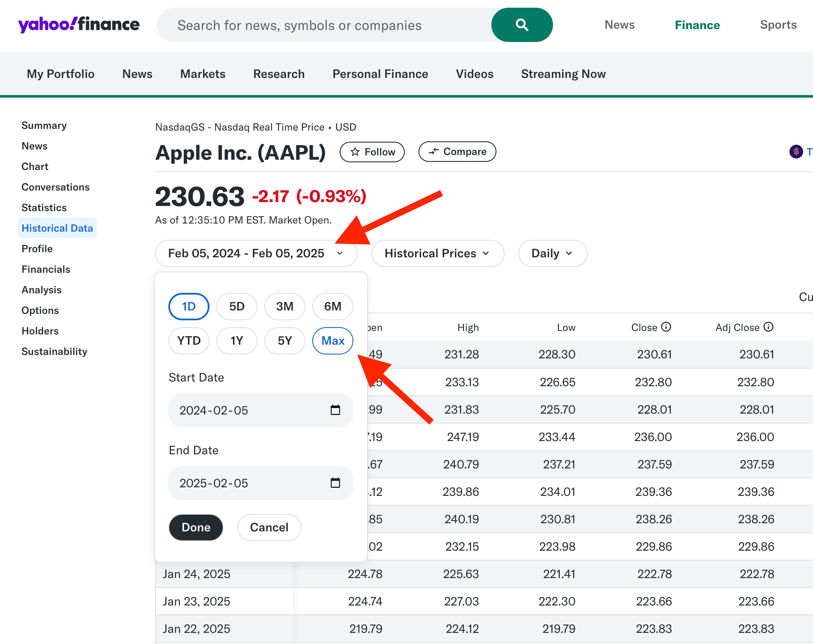The width and height of the screenshot is (813, 644).
Task: Click the High column header
Action: pos(468,328)
